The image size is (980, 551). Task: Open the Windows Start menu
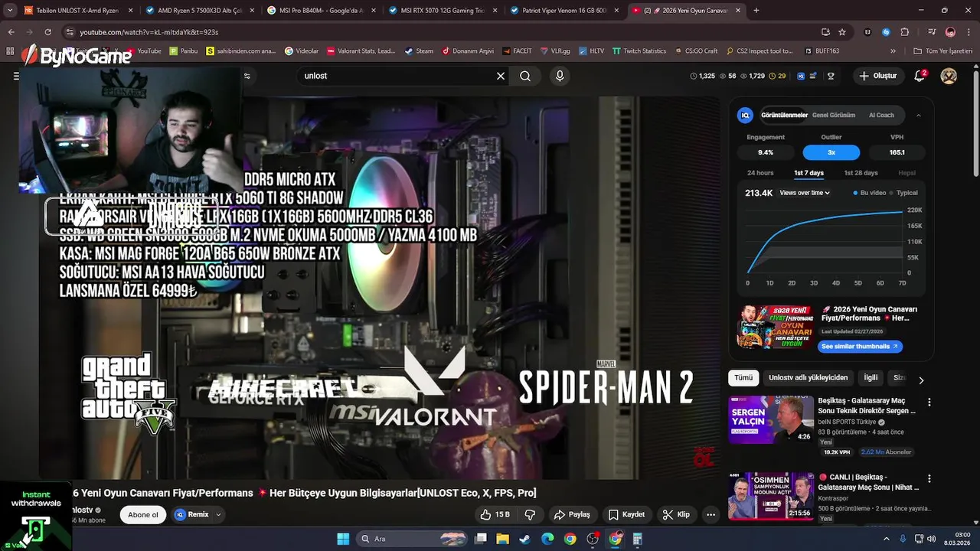click(343, 539)
